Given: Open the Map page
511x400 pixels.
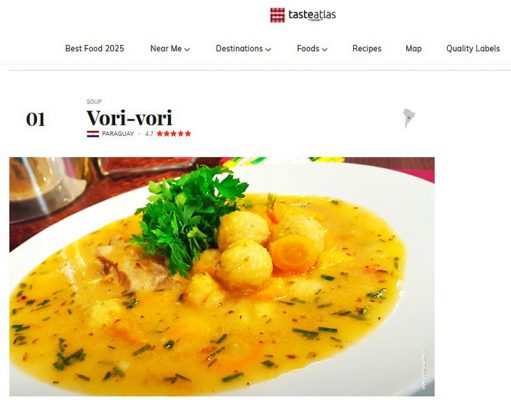Looking at the screenshot, I should click(413, 49).
